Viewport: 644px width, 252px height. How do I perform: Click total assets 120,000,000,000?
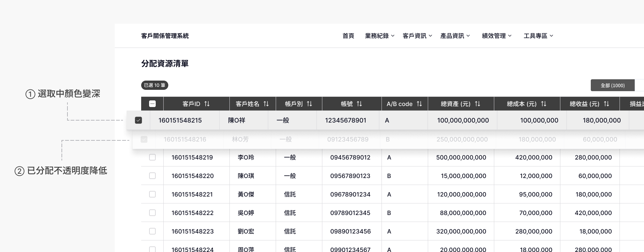coord(462,194)
